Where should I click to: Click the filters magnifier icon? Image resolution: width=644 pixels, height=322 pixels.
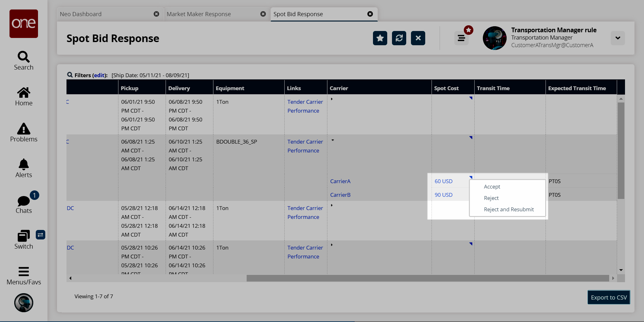[x=70, y=75]
